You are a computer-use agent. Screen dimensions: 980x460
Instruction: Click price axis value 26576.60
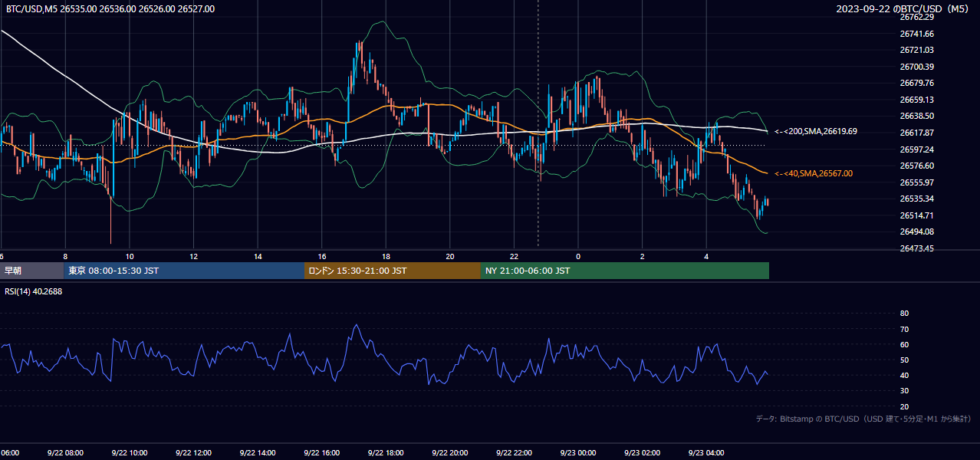tap(916, 166)
